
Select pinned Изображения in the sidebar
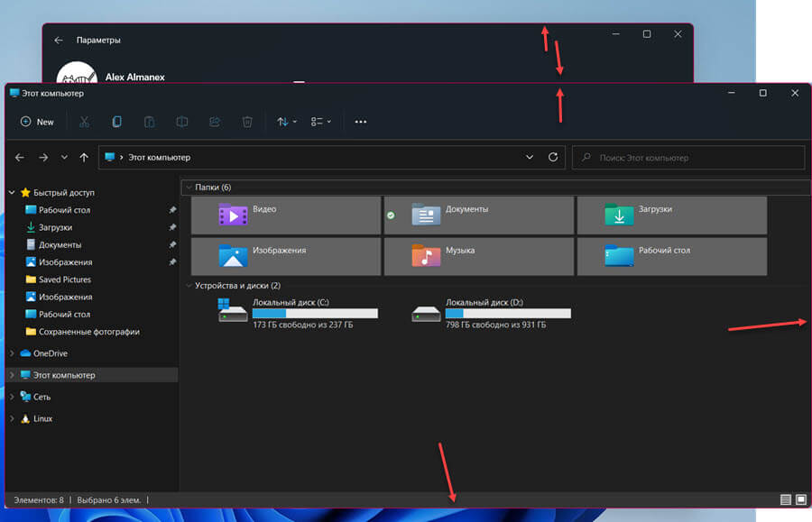[65, 262]
